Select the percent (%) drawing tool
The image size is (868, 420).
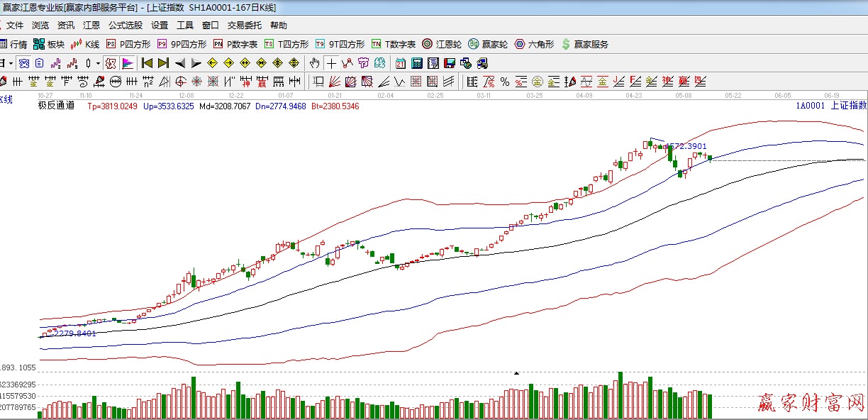504,82
